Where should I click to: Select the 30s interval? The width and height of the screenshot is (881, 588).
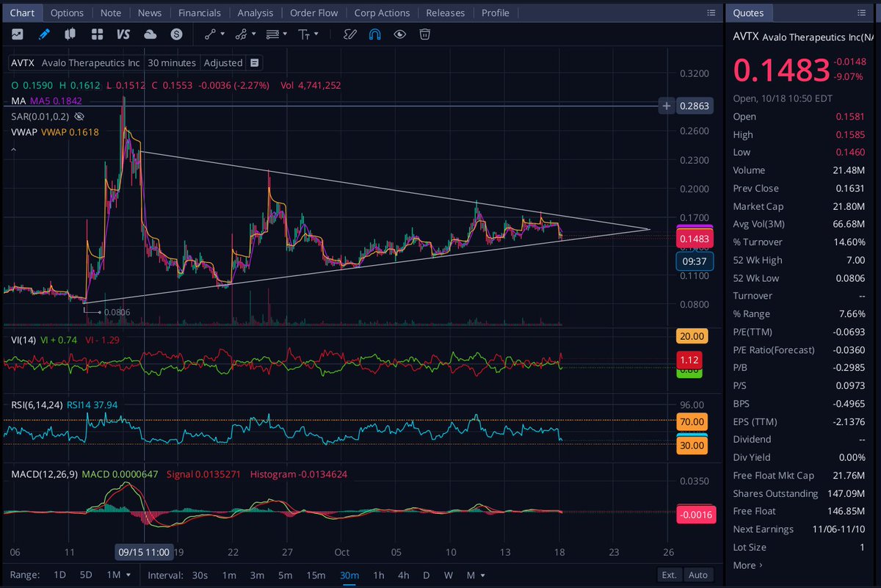click(x=199, y=575)
